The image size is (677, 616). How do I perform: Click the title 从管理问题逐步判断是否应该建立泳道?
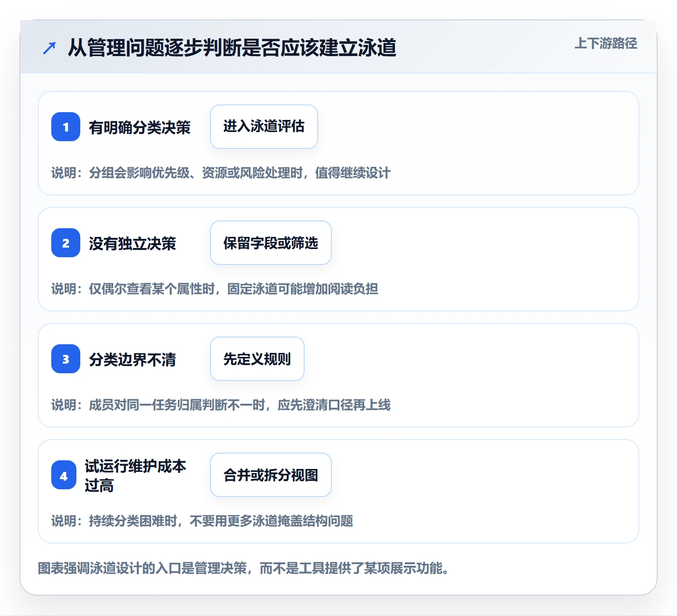232,48
